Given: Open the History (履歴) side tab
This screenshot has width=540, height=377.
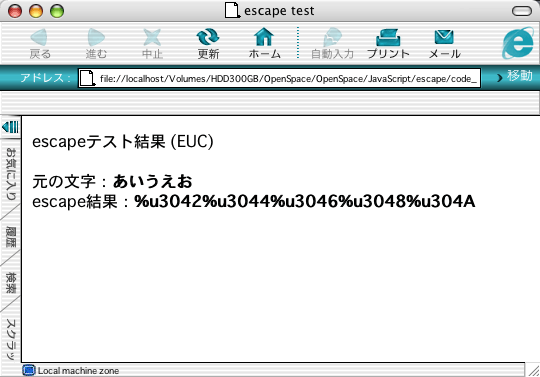Looking at the screenshot, I should click(11, 237).
